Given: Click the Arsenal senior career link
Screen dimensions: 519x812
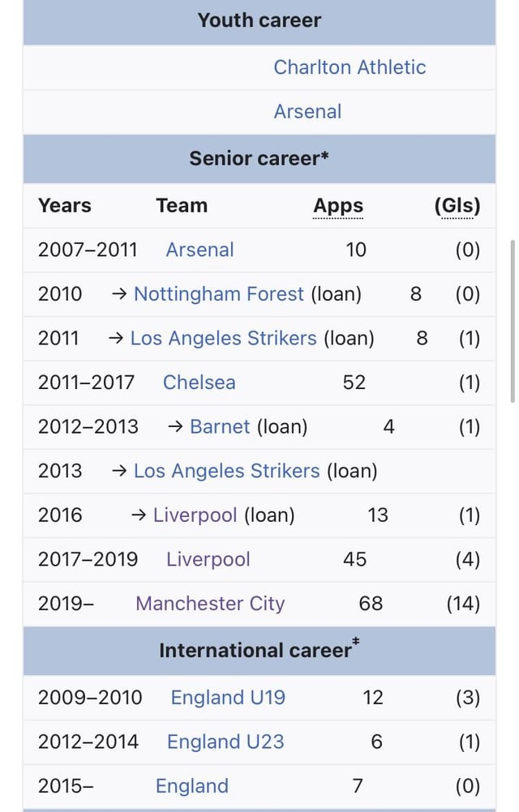Looking at the screenshot, I should point(199,250).
